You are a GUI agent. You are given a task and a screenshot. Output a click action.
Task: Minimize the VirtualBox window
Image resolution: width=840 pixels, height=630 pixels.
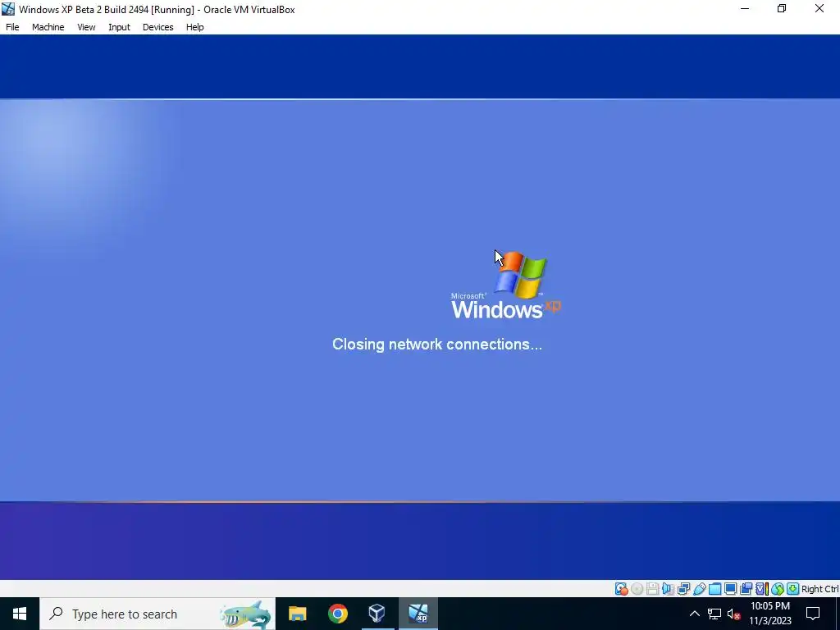(745, 9)
